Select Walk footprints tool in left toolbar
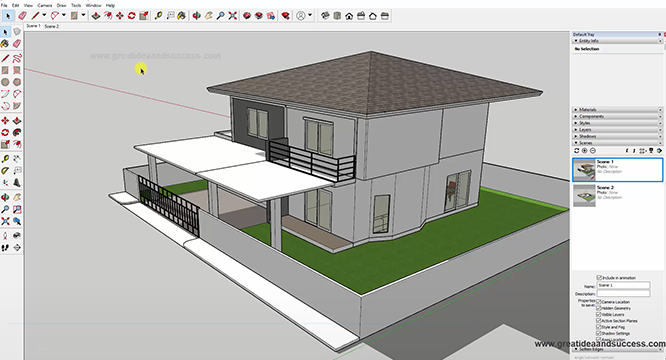This screenshot has width=666, height=360. pos(5,248)
